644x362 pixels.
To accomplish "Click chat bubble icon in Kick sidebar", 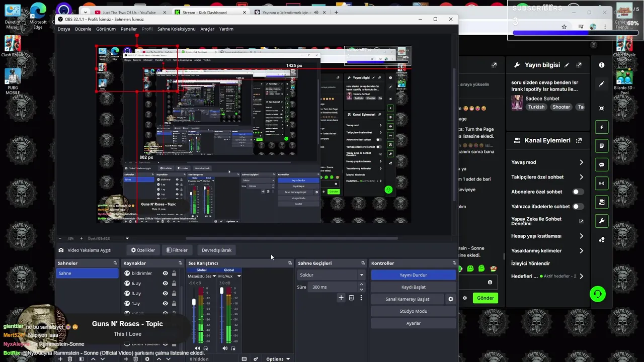I will [602, 164].
